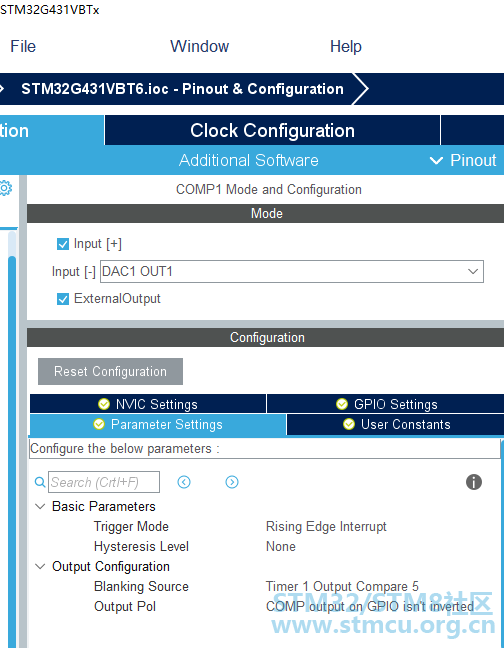Click the COMP output isn't inverted value
Image resolution: width=504 pixels, height=648 pixels.
point(370,606)
